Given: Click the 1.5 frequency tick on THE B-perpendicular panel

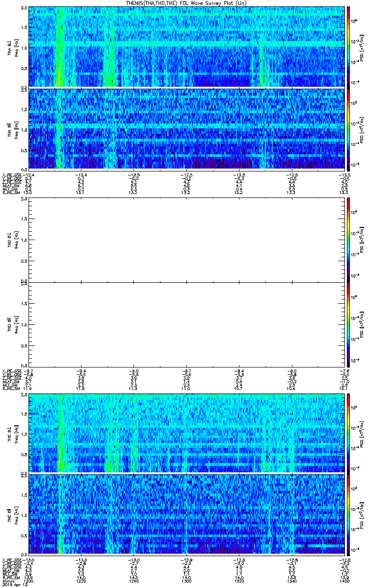Looking at the screenshot, I should 24,415.
